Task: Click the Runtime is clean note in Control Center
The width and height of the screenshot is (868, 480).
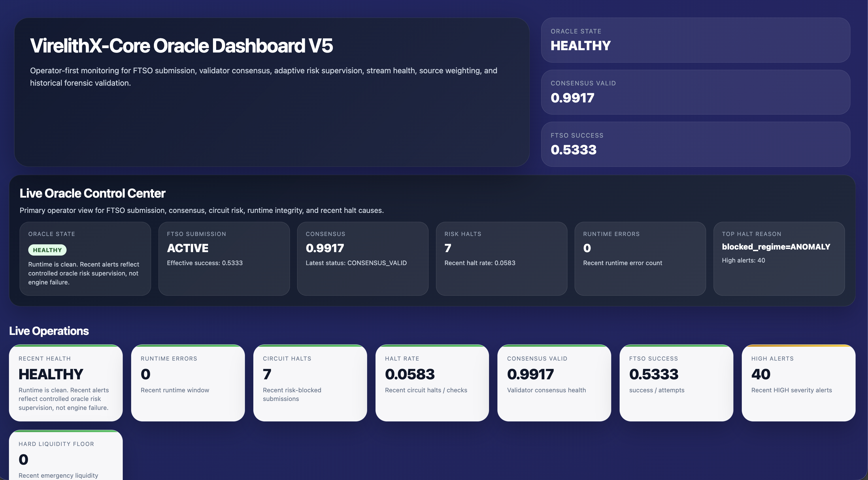Action: pyautogui.click(x=84, y=273)
